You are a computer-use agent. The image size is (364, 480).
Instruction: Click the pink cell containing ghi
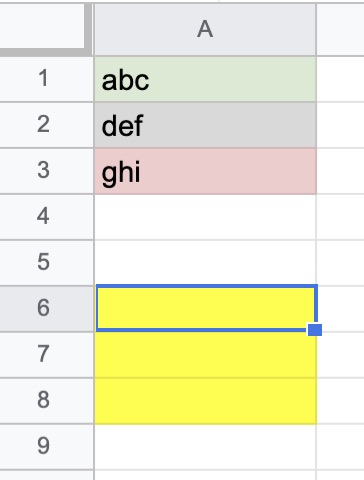coord(205,171)
